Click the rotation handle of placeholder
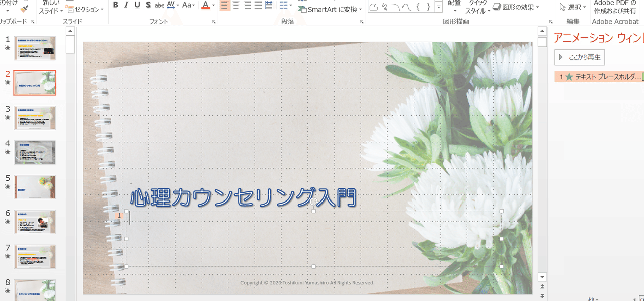 (313, 202)
